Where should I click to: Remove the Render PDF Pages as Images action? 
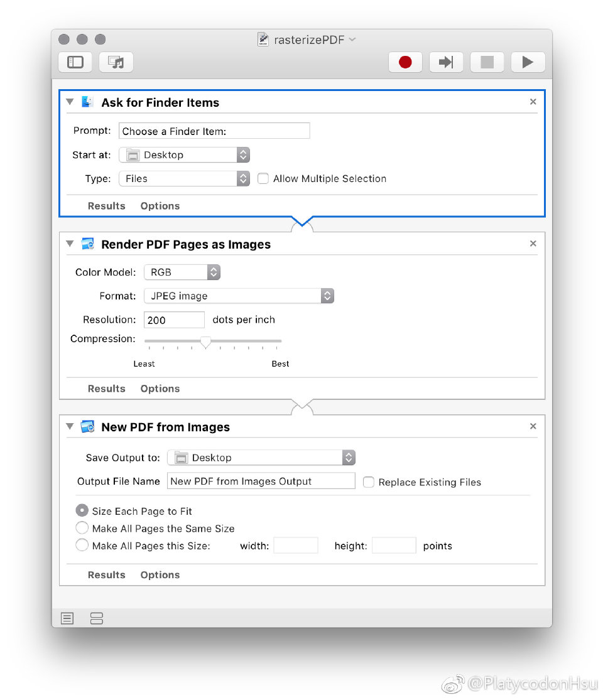click(533, 244)
